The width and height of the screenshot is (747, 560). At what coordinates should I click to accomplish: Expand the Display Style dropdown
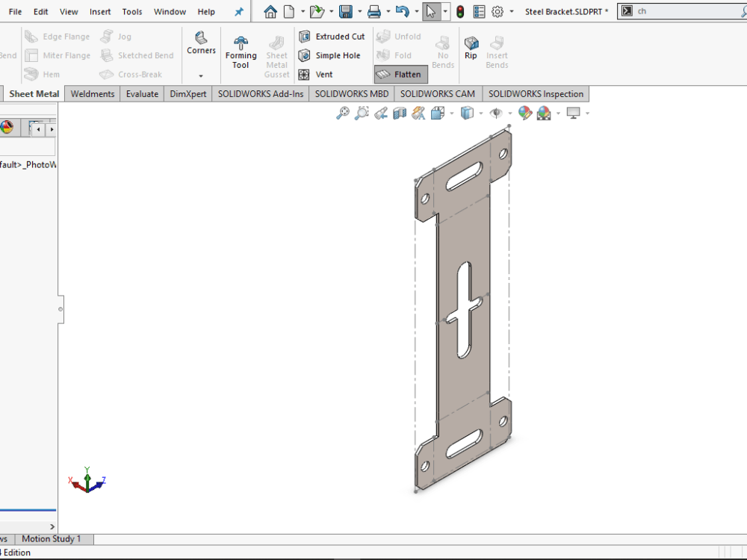point(480,113)
